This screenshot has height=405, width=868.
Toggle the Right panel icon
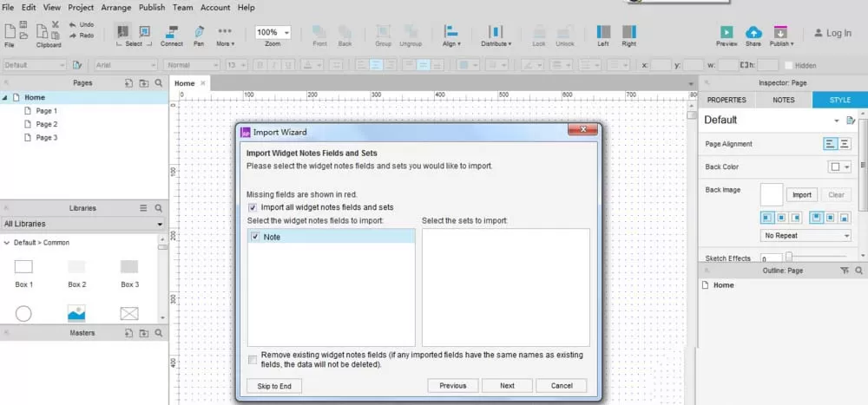(x=628, y=31)
